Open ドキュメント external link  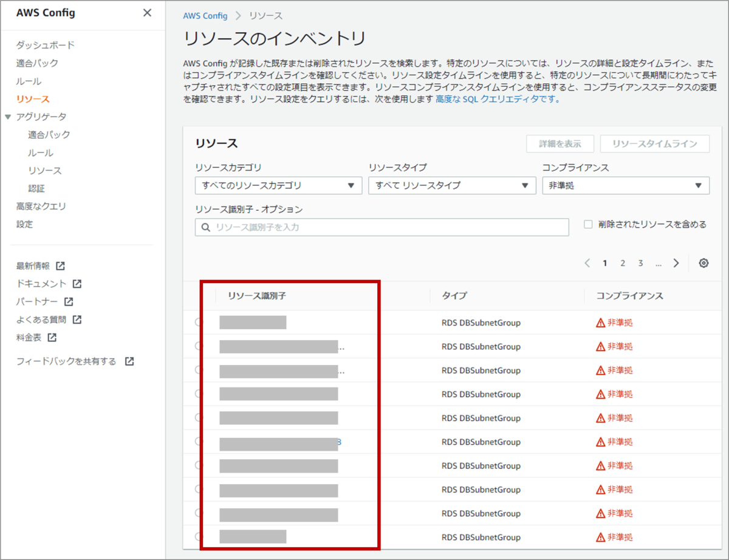coord(41,284)
